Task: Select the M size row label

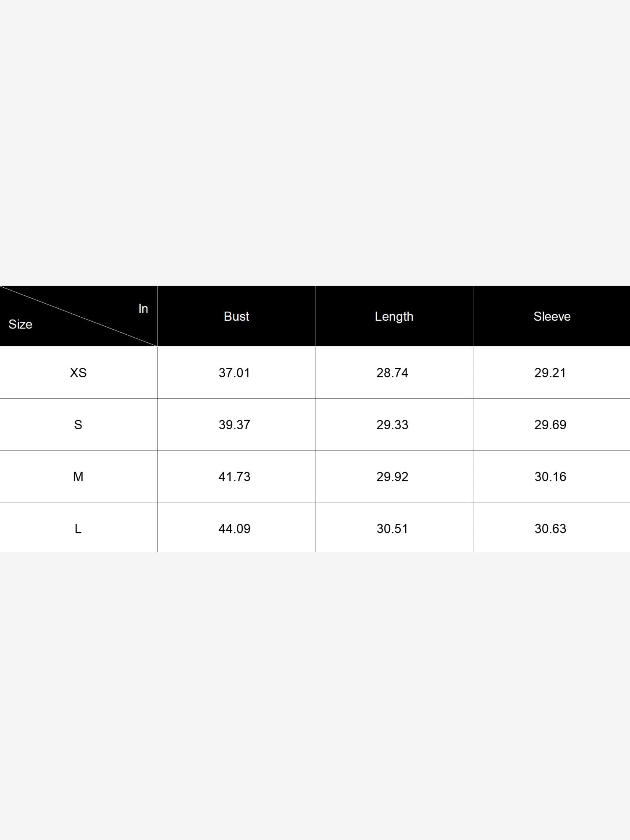Action: tap(78, 477)
